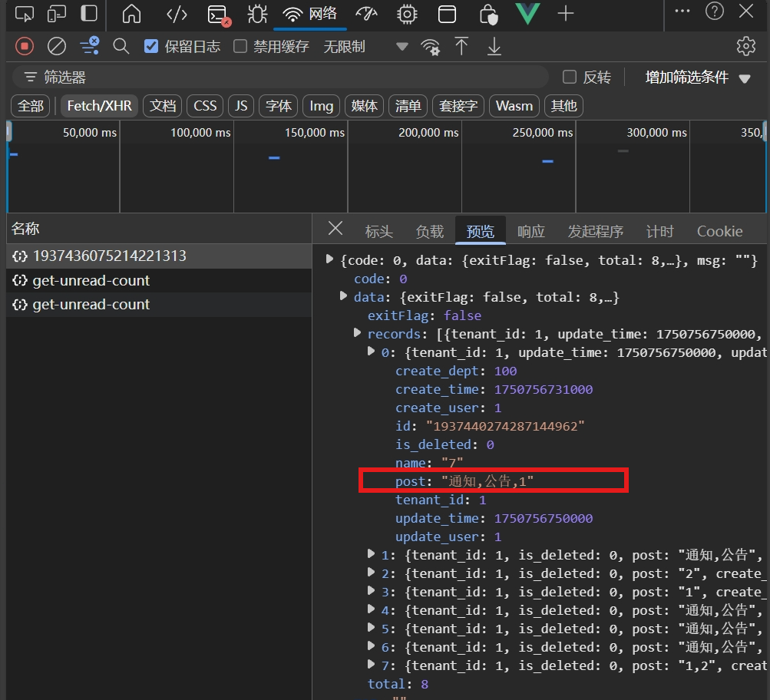Open the 发起程序 tab

tap(595, 231)
